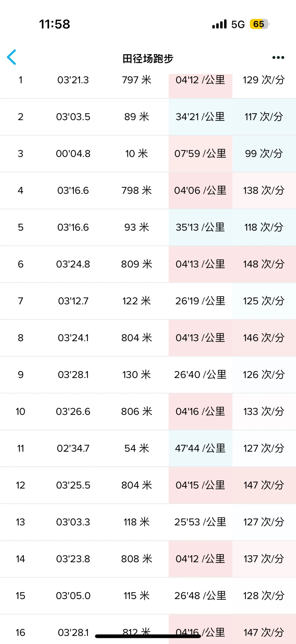The height and width of the screenshot is (644, 296).
Task: Tap lap number 10 row
Action: (21, 411)
